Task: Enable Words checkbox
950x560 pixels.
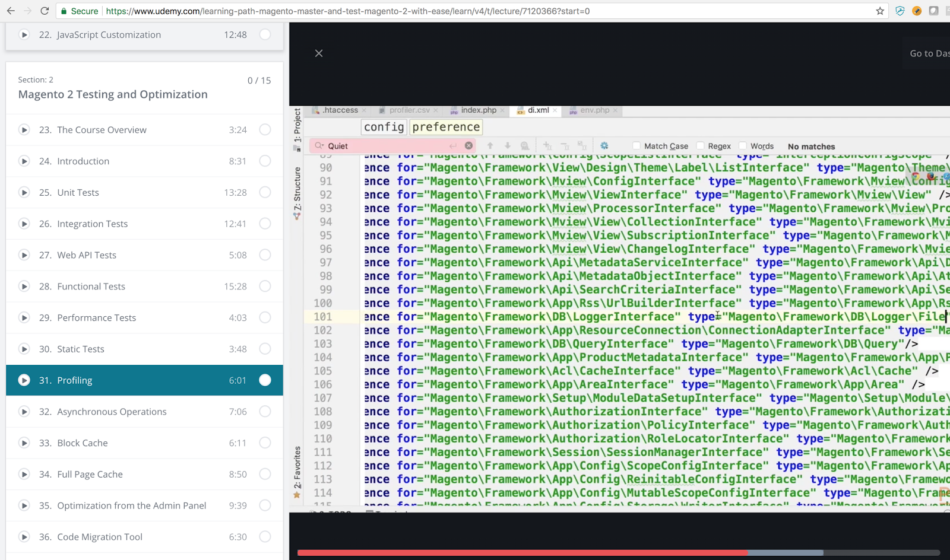Action: pyautogui.click(x=743, y=146)
